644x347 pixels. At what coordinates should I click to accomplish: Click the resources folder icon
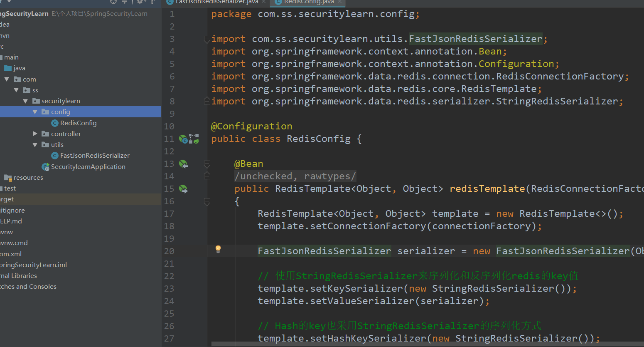coord(8,178)
